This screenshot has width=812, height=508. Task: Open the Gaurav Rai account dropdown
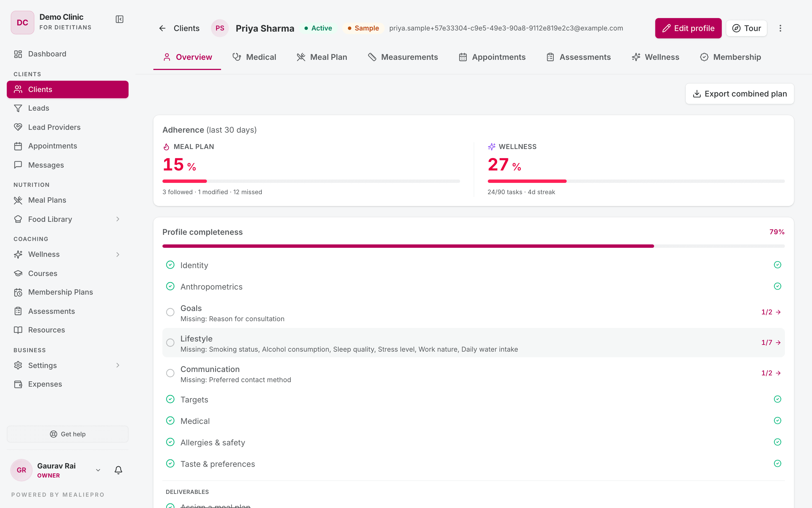pyautogui.click(x=98, y=470)
